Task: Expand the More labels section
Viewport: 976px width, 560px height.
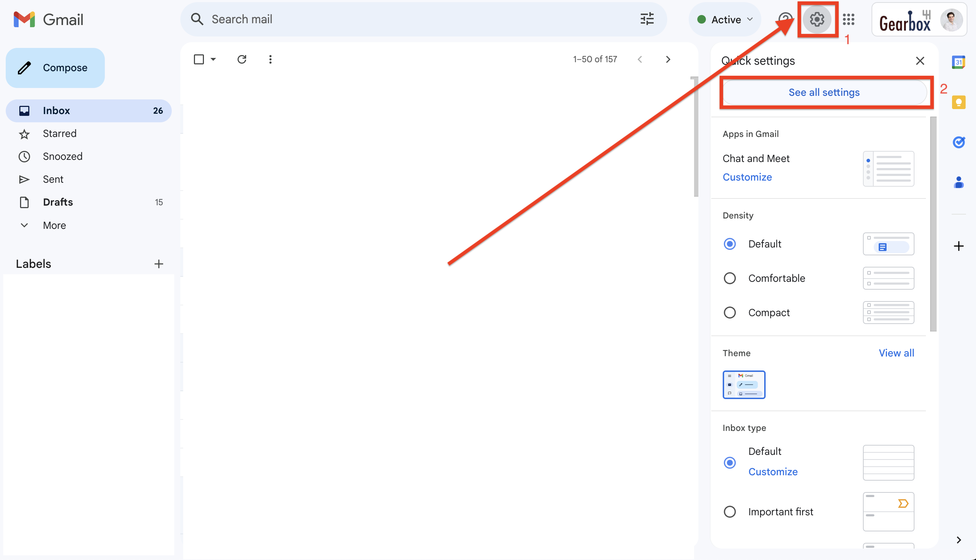Action: click(x=54, y=225)
